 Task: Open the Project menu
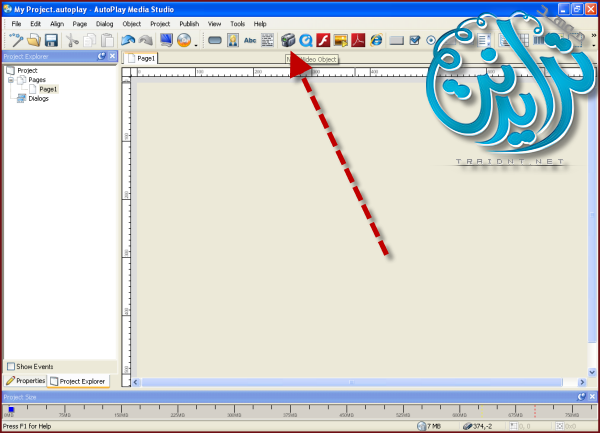tap(160, 24)
